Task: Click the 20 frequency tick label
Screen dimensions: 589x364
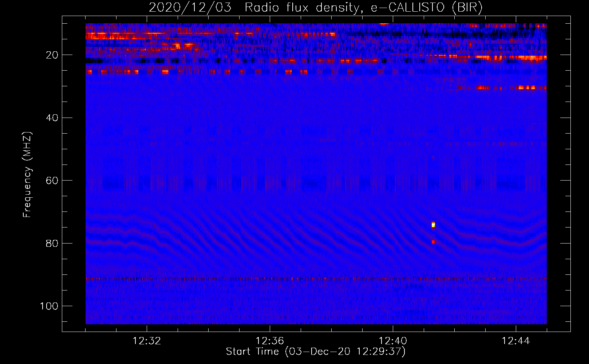Action: 52,55
